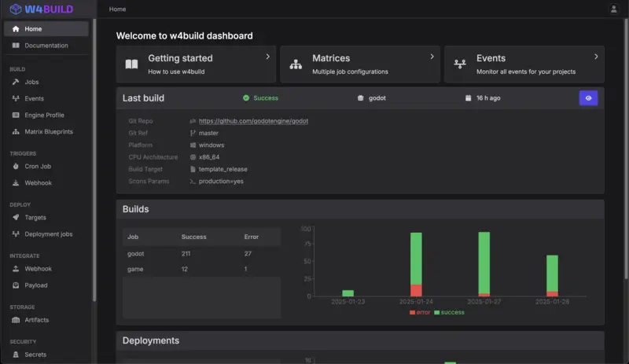Click the small 2025-01-23 bar in chart

(x=348, y=293)
